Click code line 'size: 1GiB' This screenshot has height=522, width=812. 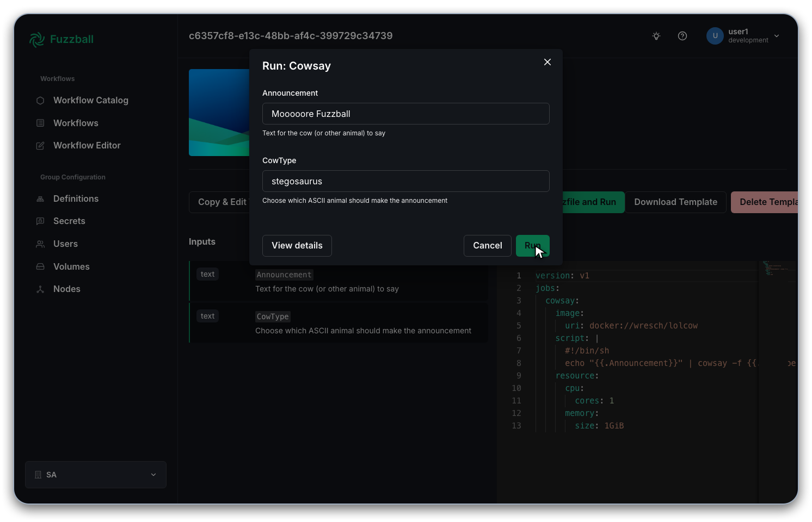tap(599, 426)
